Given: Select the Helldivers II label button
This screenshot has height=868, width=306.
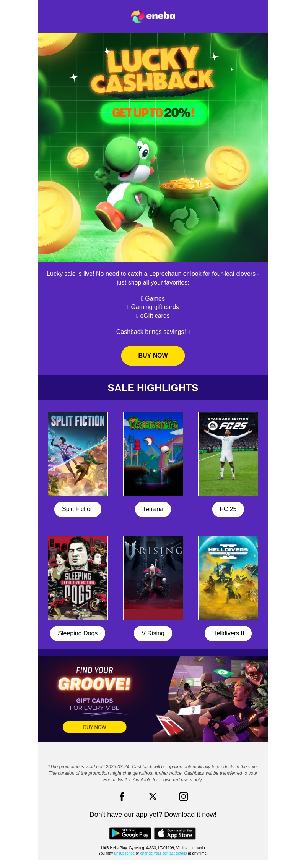Looking at the screenshot, I should click(228, 633).
